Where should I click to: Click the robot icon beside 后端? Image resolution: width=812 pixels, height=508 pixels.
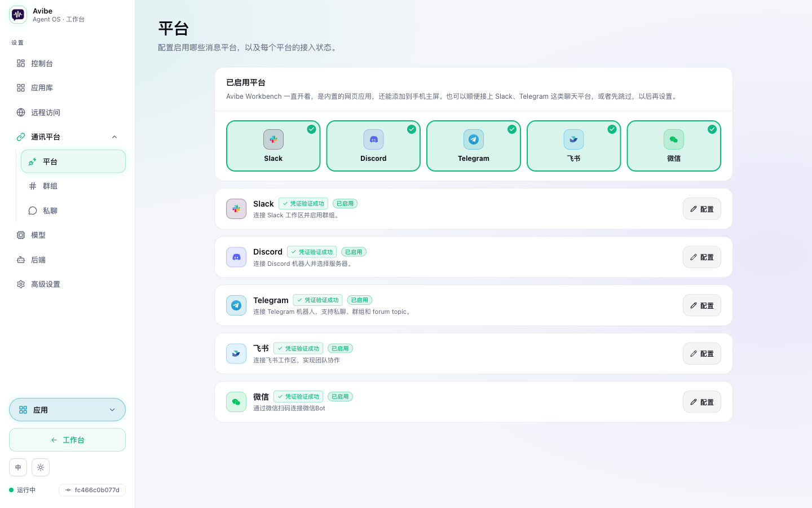21,260
